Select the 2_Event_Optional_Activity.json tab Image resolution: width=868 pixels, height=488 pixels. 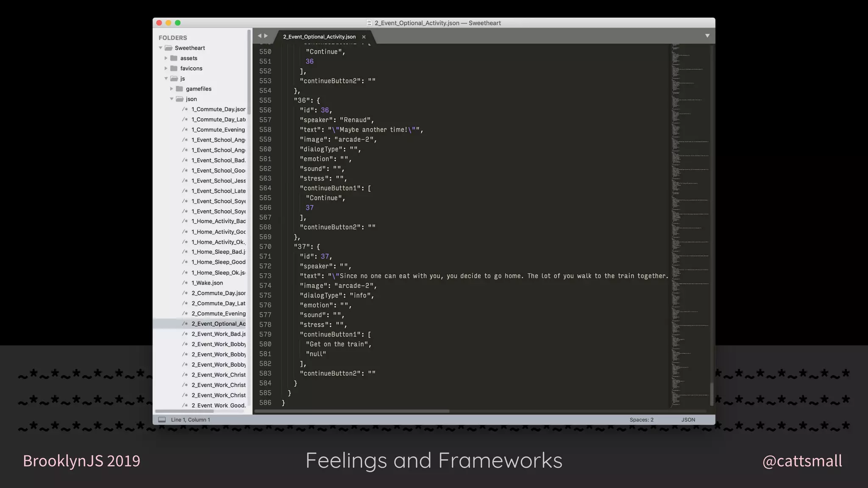319,37
